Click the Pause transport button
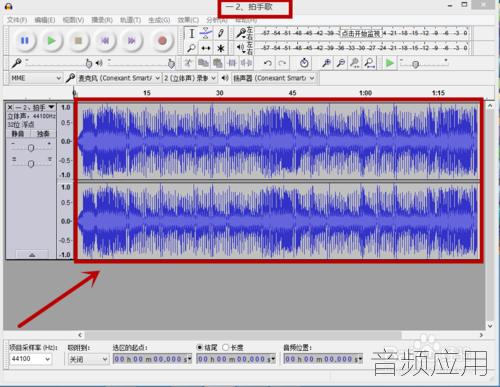The height and width of the screenshot is (387, 500). click(25, 41)
